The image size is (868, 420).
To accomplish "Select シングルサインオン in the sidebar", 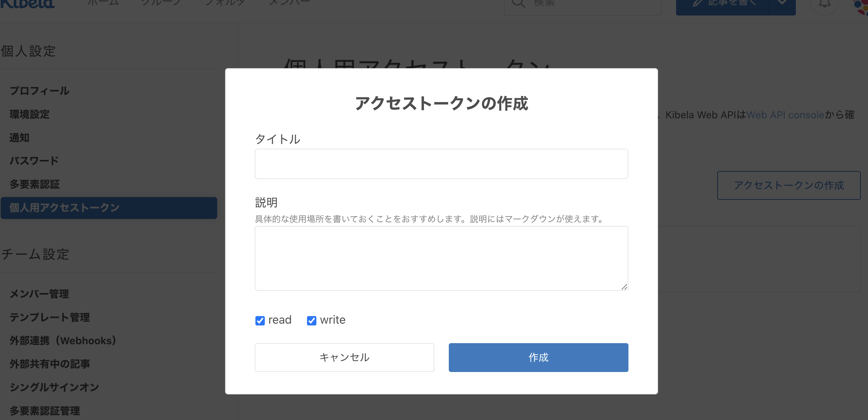I will 54,387.
